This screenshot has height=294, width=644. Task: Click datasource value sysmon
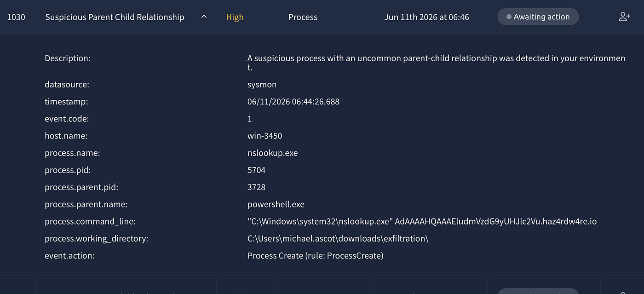tap(262, 85)
